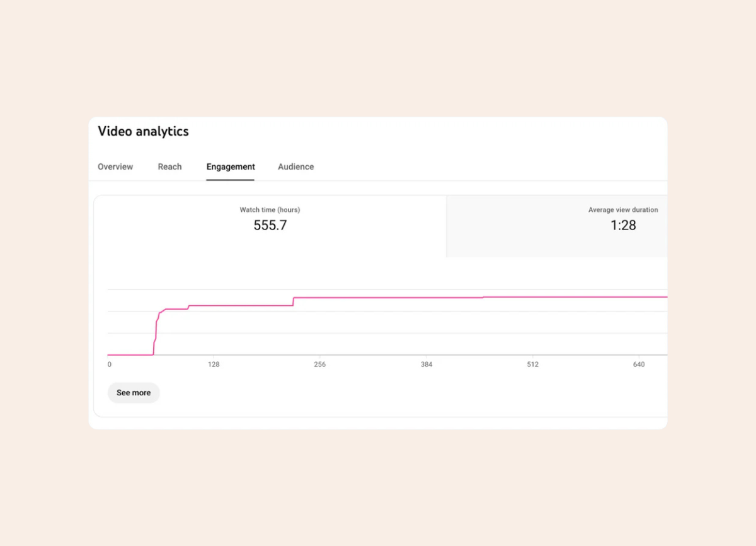The height and width of the screenshot is (546, 756).
Task: Click the 128 label on the x-axis
Action: (x=214, y=365)
